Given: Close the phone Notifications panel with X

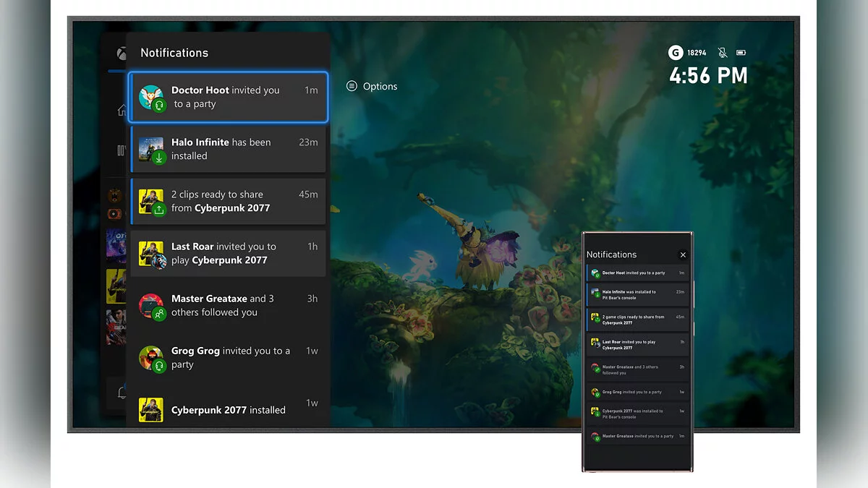Looking at the screenshot, I should coord(683,254).
